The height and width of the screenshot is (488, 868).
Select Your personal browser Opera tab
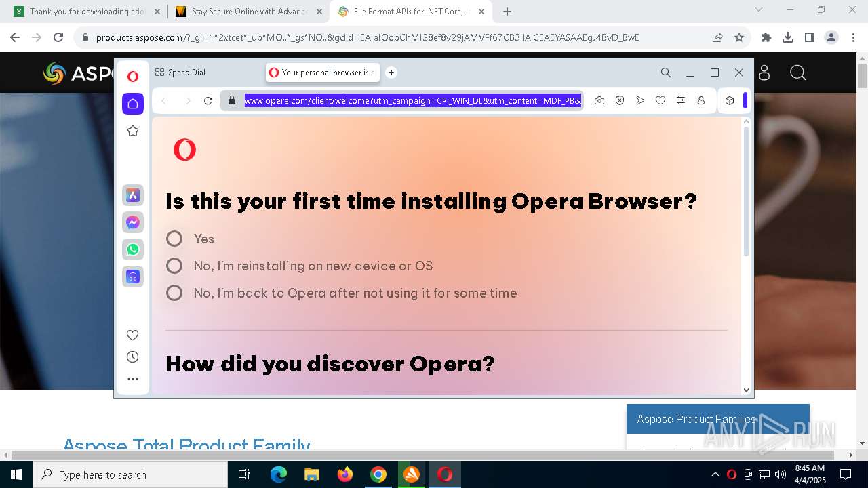pos(322,73)
